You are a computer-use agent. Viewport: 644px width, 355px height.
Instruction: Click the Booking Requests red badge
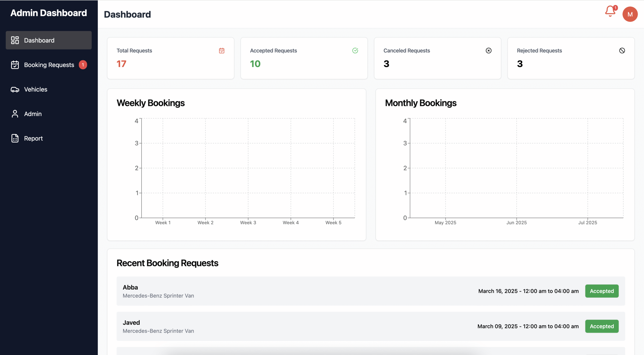click(83, 65)
